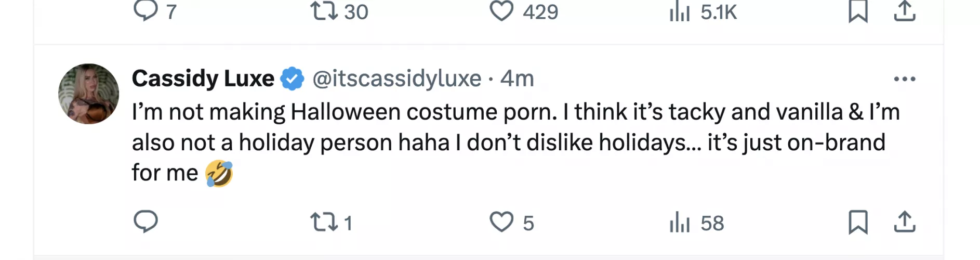Repost the tweet with 30 reposts
This screenshot has width=980, height=260.
pyautogui.click(x=324, y=10)
